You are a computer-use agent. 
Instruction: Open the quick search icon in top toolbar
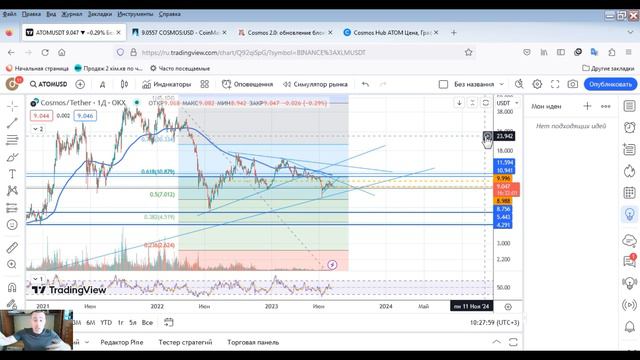(519, 84)
